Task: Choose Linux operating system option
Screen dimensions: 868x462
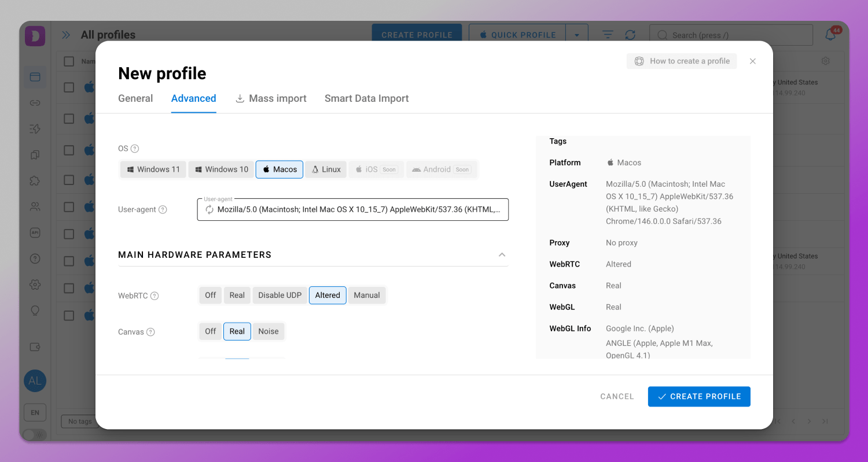Action: point(326,169)
